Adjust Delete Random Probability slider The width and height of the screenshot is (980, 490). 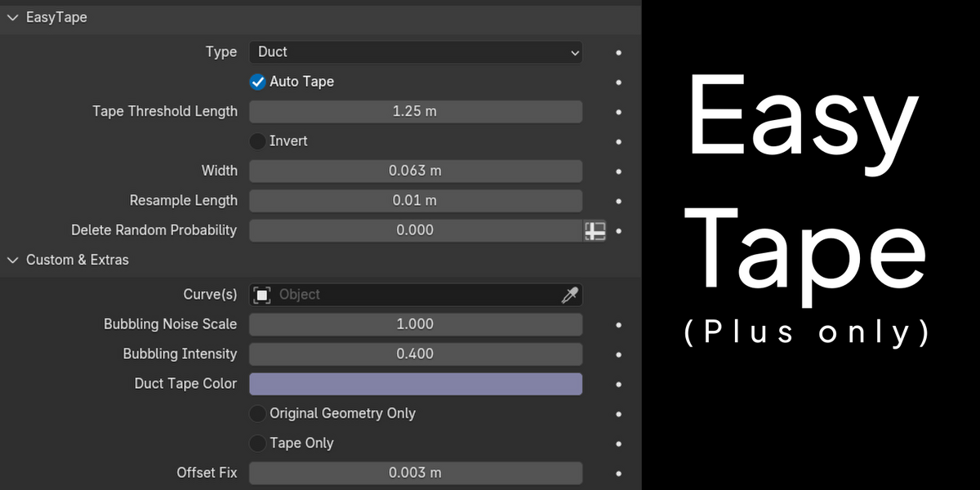coord(416,231)
